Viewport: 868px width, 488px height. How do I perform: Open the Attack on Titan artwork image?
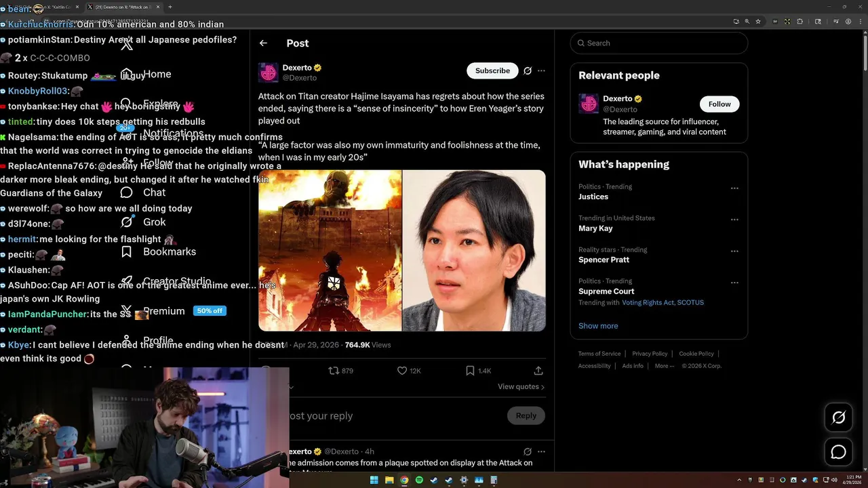330,250
